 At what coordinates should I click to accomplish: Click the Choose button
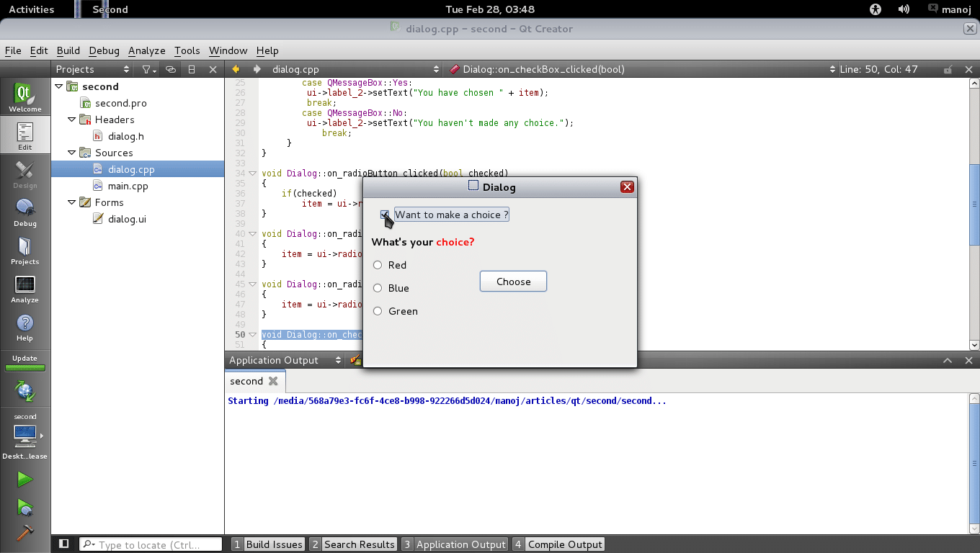513,282
